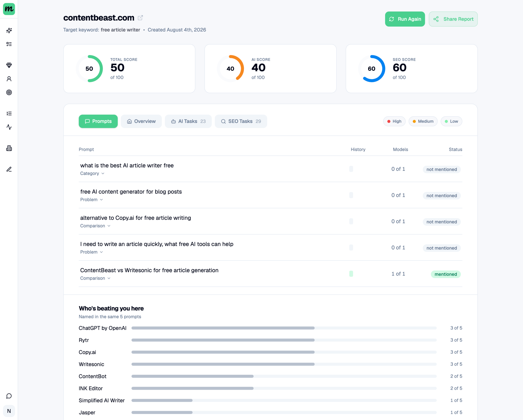
Task: Expand Problem under 'free AI content generator' prompt
Action: click(92, 200)
